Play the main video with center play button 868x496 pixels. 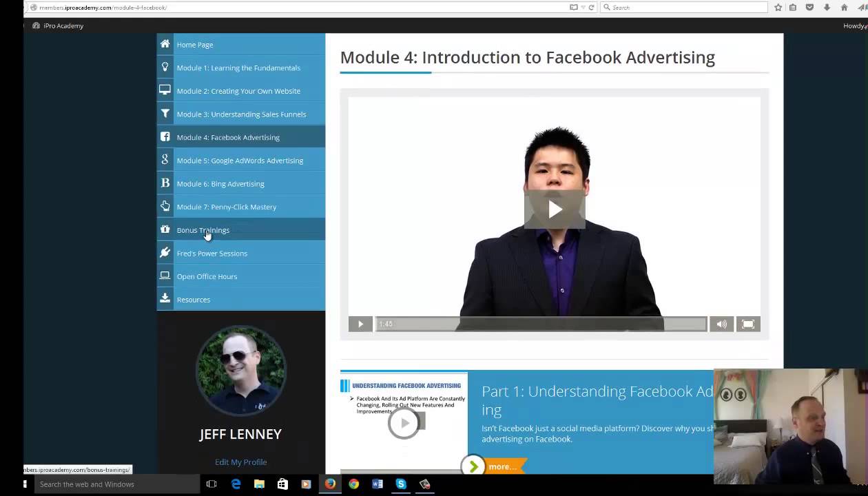coord(555,209)
